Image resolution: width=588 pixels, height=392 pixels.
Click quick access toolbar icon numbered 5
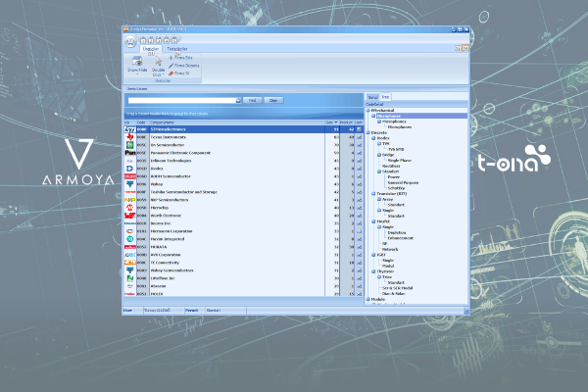(174, 40)
